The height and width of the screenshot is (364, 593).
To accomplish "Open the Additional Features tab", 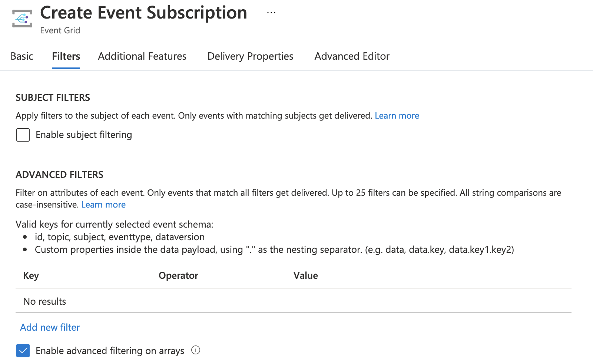I will [142, 56].
